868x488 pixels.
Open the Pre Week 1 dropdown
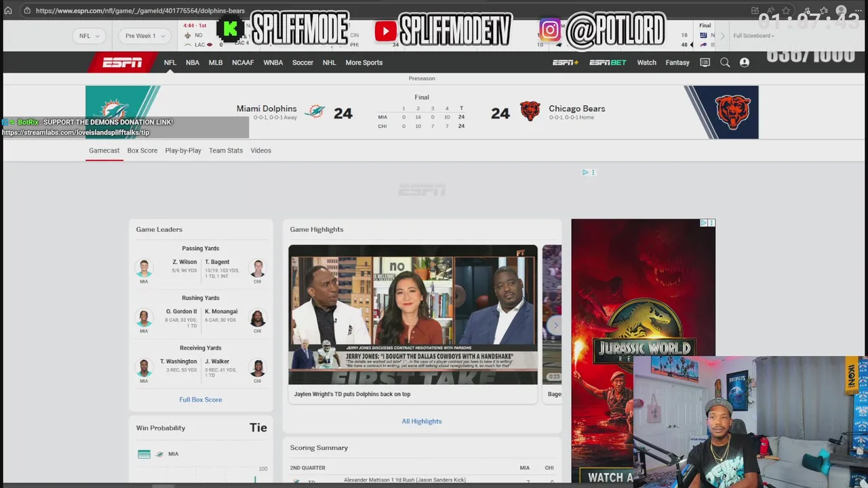point(144,36)
